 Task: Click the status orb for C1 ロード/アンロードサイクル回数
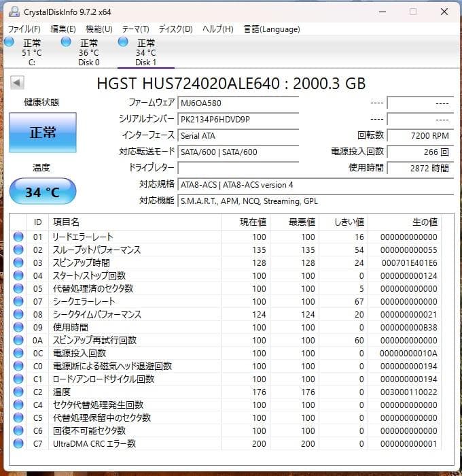(18, 379)
